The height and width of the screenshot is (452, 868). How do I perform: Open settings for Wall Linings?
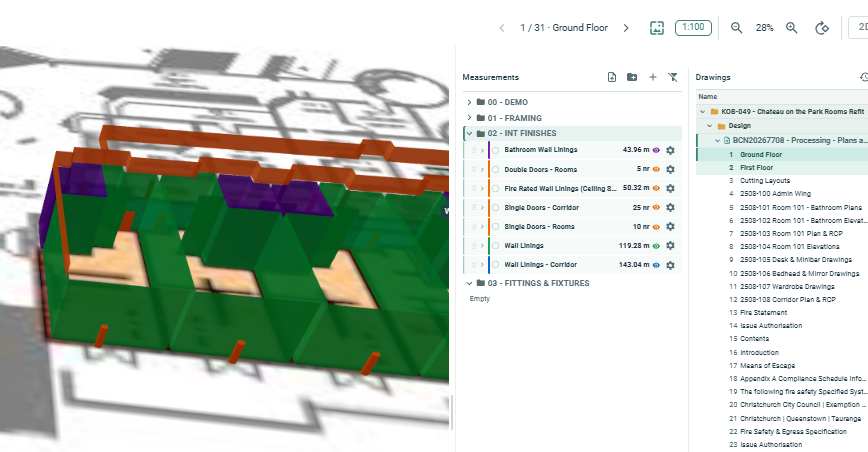(x=670, y=246)
